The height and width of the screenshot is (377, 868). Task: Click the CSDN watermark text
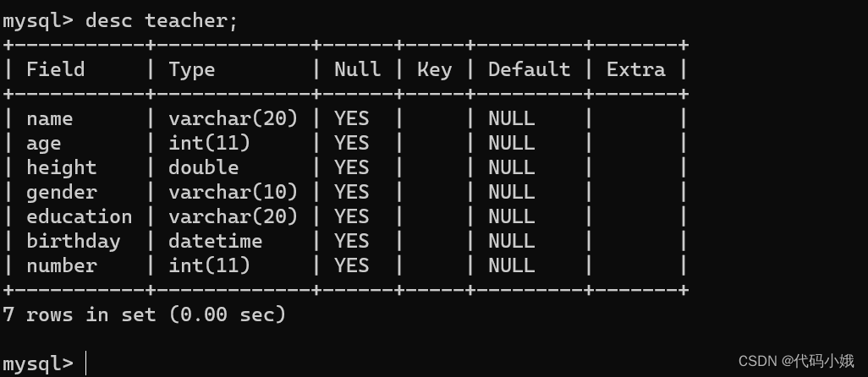(x=795, y=361)
